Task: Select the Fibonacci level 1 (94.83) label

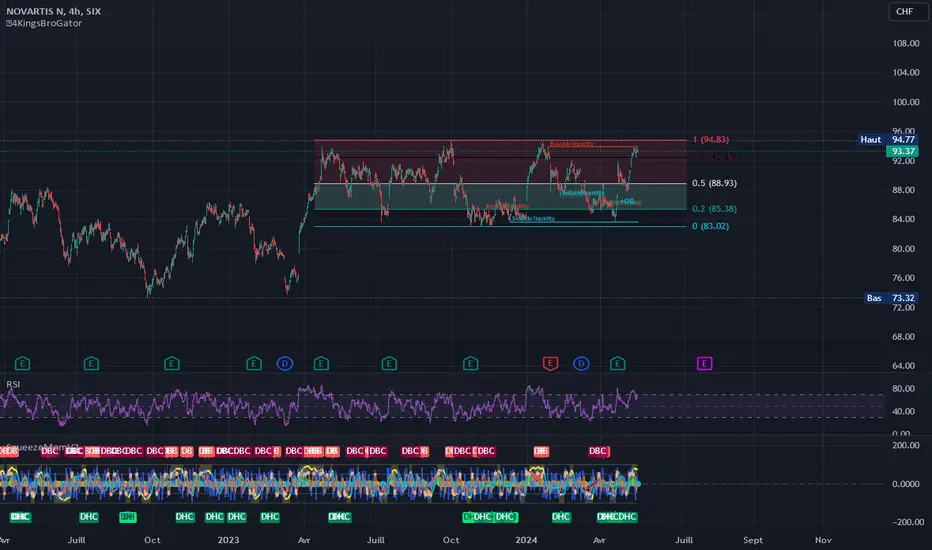Action: click(x=710, y=140)
